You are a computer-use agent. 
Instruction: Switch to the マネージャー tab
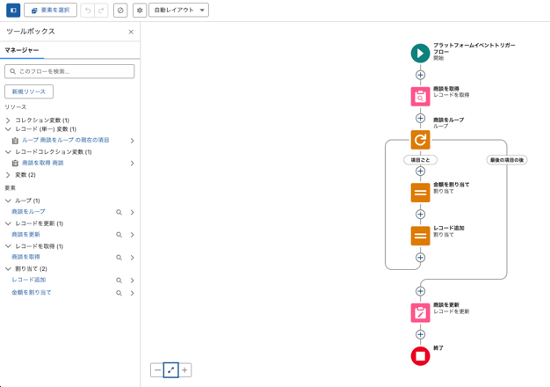22,50
